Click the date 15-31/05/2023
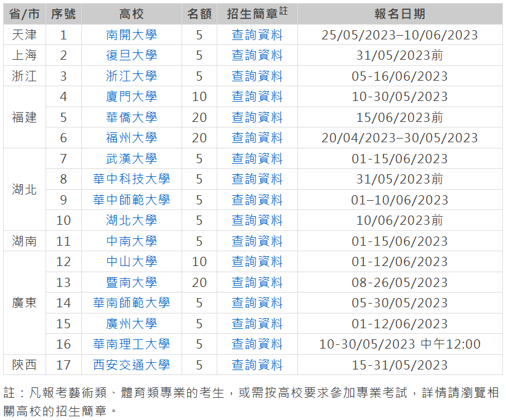 pos(400,365)
